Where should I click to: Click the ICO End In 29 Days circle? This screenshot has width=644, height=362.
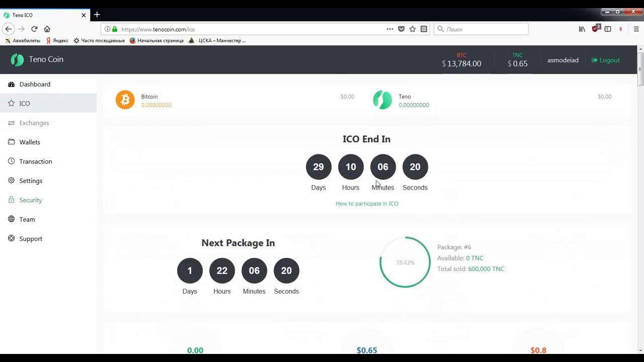pyautogui.click(x=318, y=167)
